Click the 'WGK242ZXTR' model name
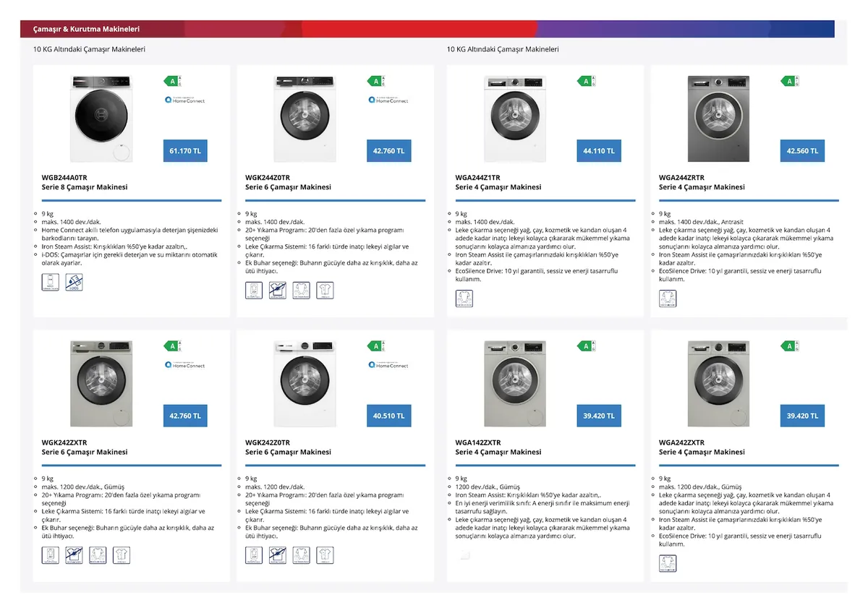Viewport: 868px width, 613px height. [64, 442]
